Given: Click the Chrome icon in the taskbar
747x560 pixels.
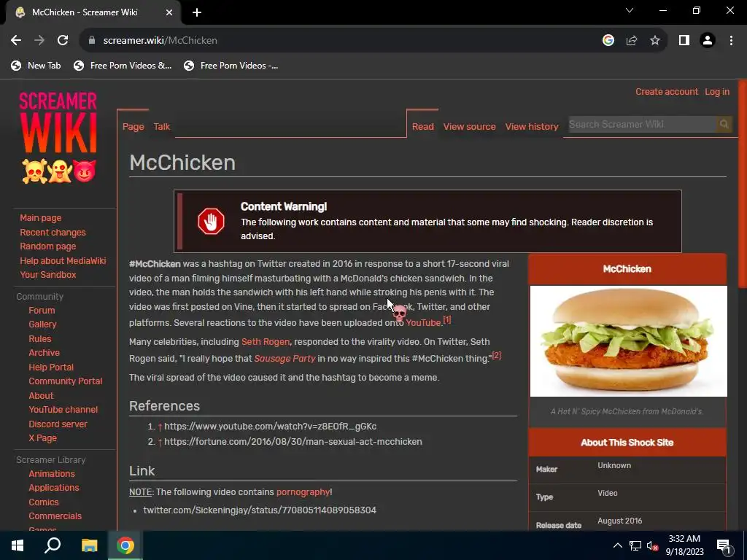Looking at the screenshot, I should 125,545.
